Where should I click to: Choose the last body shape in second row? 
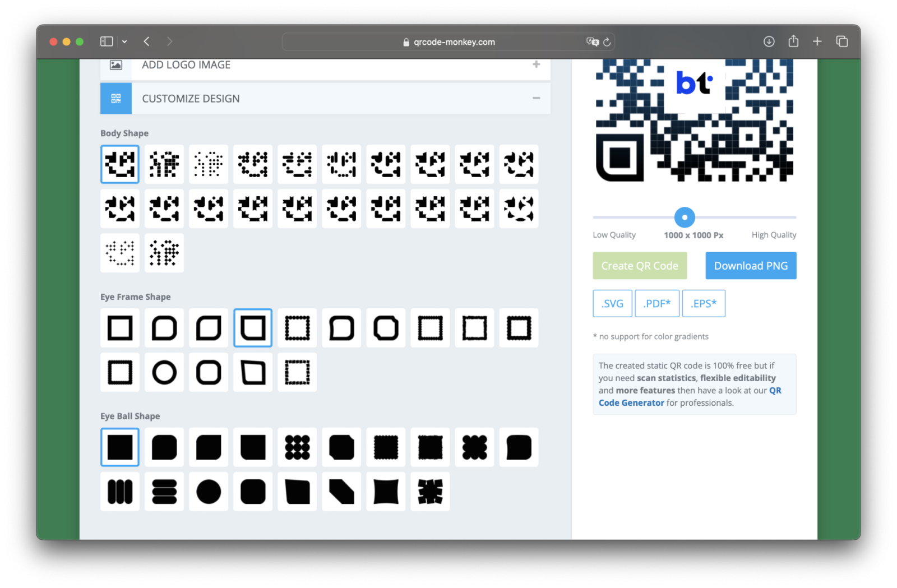click(x=519, y=209)
